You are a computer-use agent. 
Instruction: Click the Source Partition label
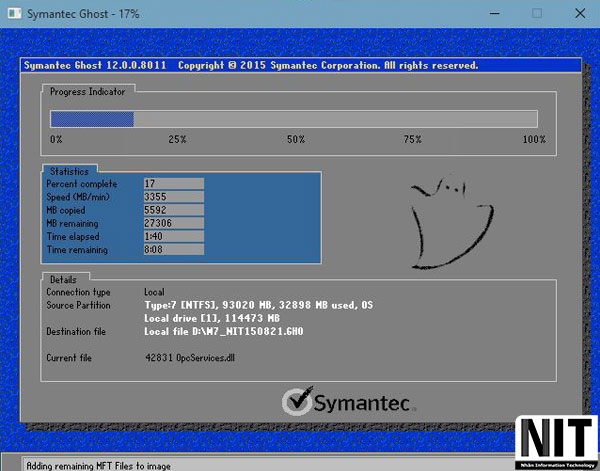[78, 305]
